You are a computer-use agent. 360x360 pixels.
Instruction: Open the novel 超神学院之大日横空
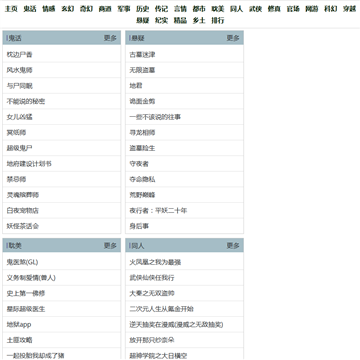158,355
